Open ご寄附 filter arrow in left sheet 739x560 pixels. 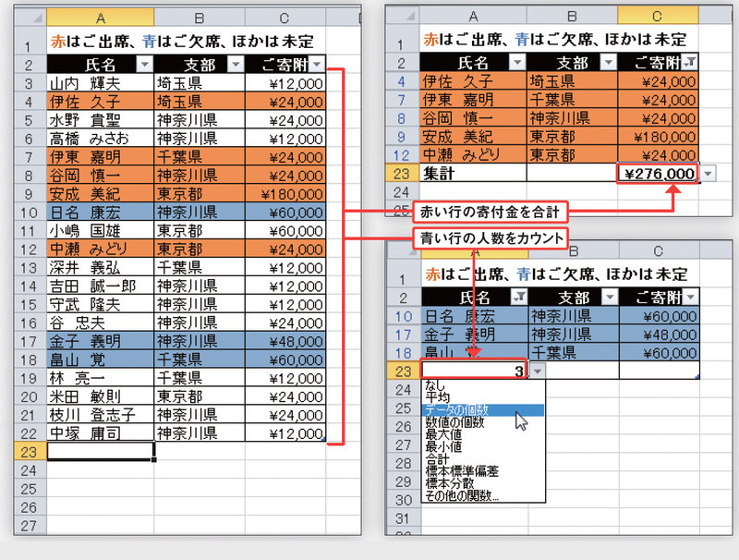(317, 64)
